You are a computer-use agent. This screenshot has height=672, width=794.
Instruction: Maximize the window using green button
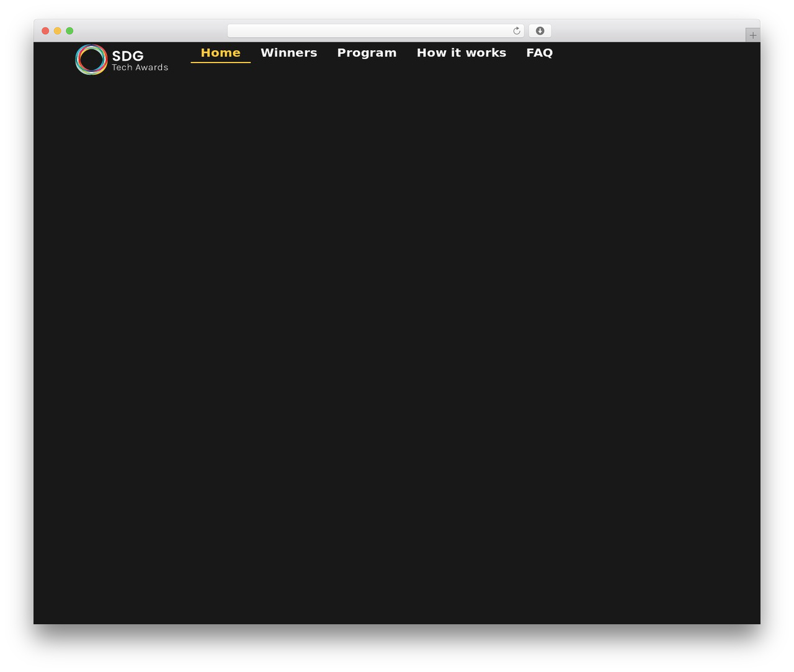pos(69,31)
